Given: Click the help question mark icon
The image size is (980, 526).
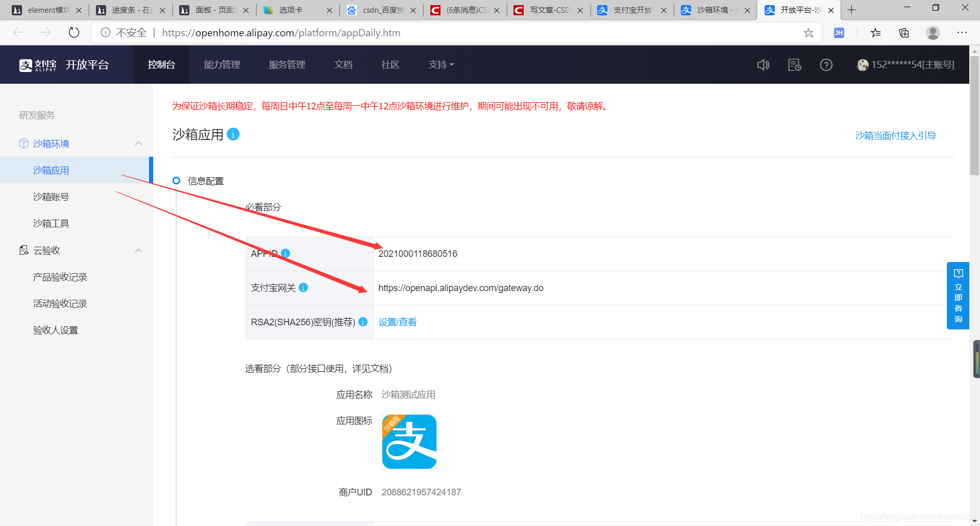Looking at the screenshot, I should coord(826,65).
